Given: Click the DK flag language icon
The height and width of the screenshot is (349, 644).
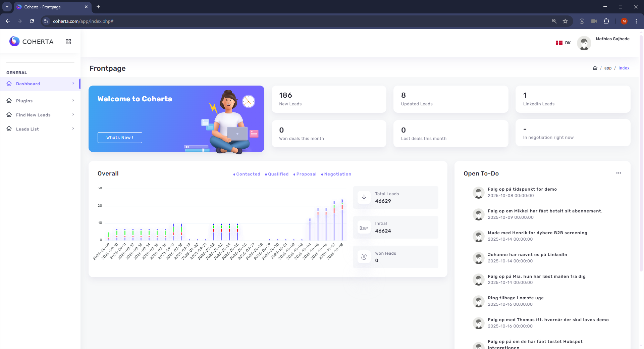Looking at the screenshot, I should [x=559, y=43].
